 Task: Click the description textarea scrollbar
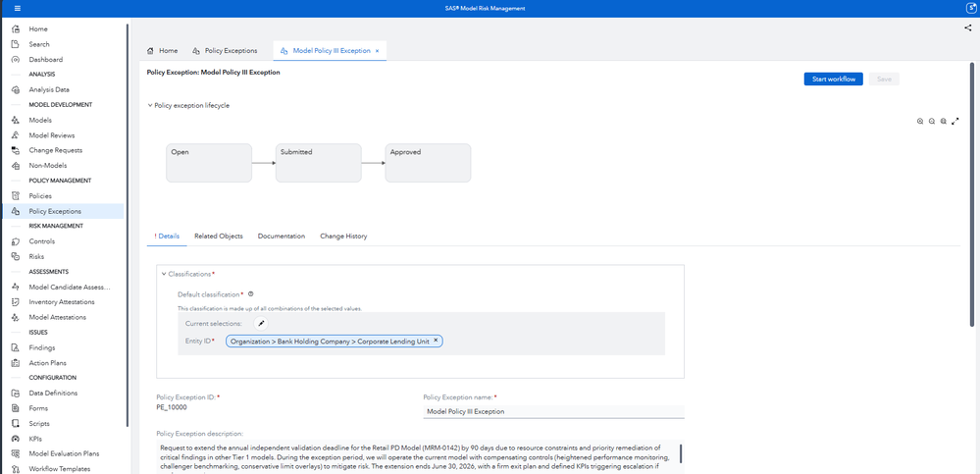[x=681, y=453]
